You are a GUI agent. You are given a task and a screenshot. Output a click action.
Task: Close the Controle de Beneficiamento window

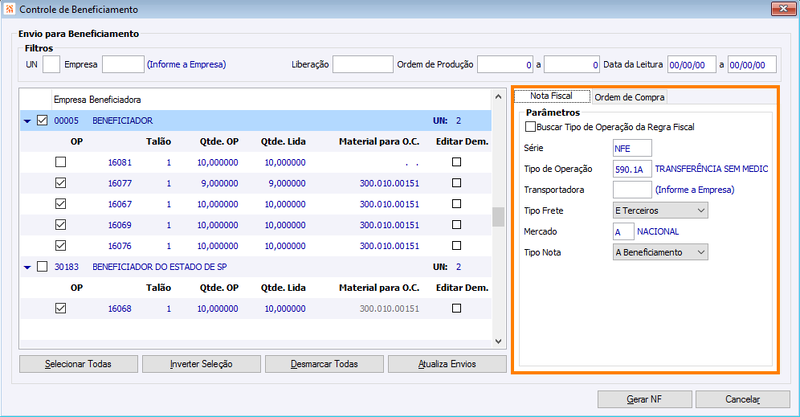pyautogui.click(x=783, y=8)
